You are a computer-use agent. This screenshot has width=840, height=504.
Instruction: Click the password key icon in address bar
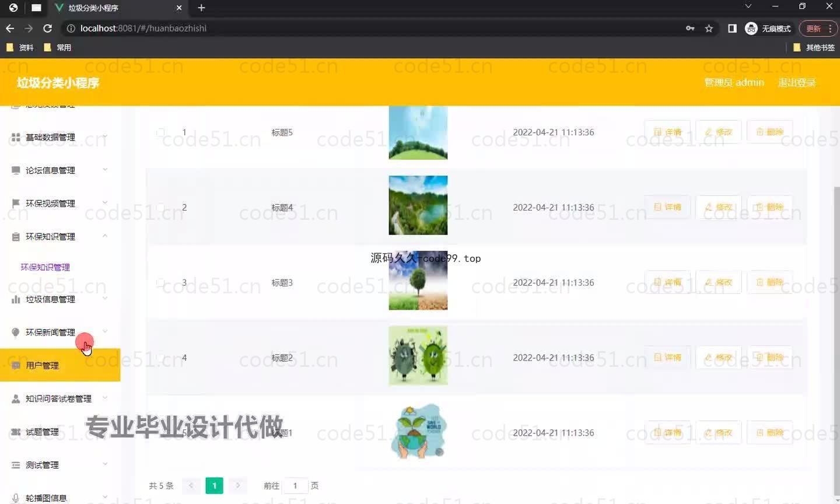[690, 28]
